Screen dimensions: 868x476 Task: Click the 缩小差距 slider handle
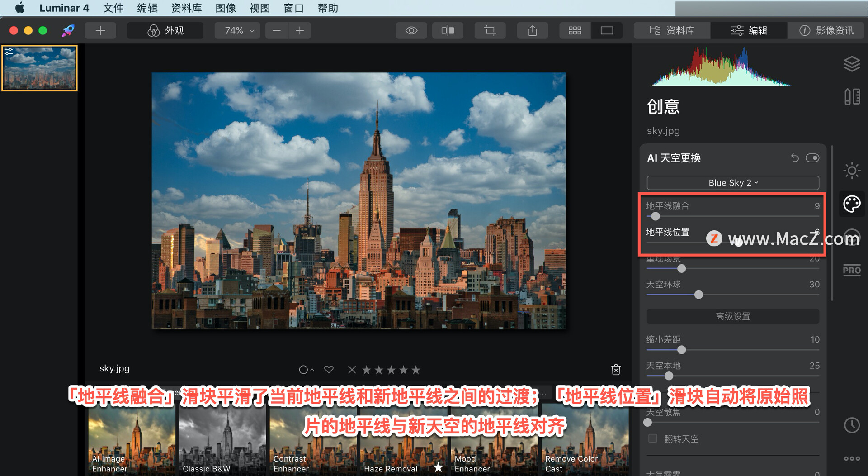point(682,350)
